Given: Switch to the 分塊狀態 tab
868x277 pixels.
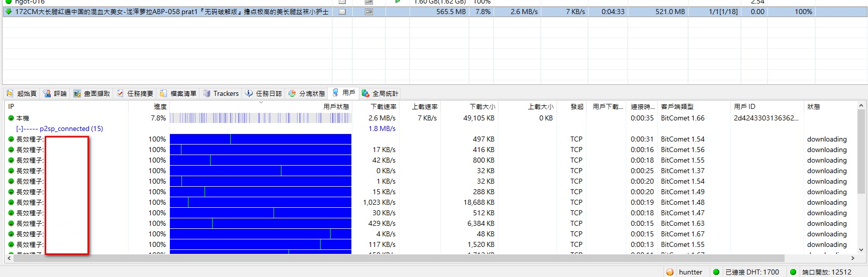Looking at the screenshot, I should 307,93.
